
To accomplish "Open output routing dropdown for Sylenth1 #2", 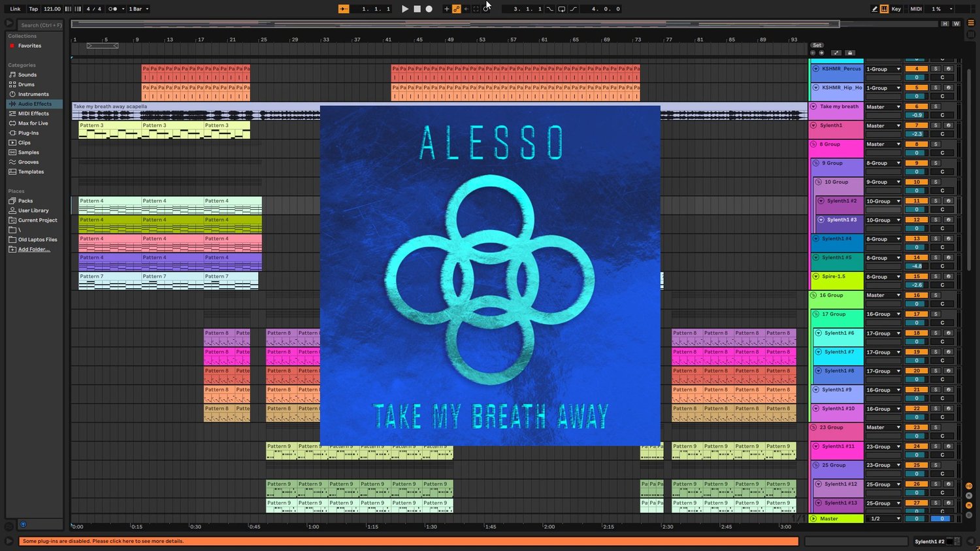I will (883, 201).
